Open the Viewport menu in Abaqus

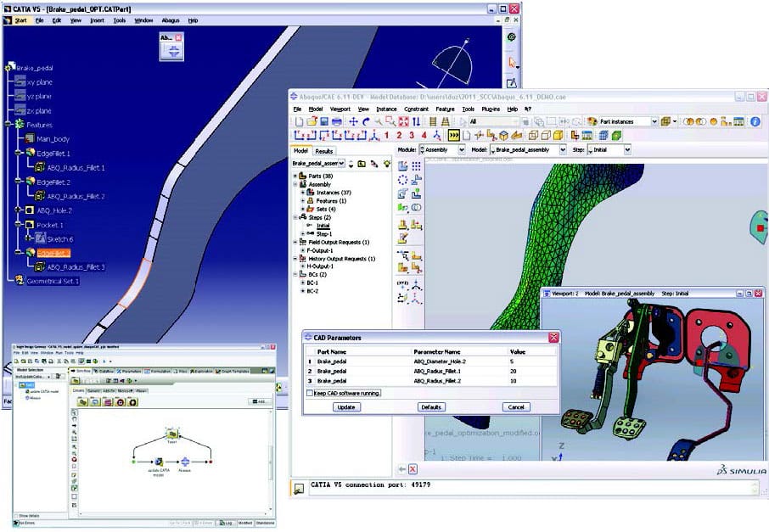click(x=340, y=109)
